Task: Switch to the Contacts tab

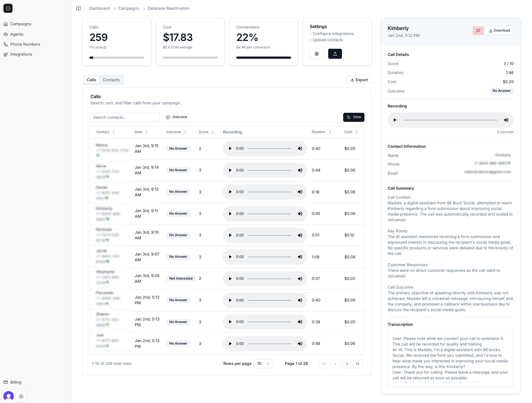Action: coord(111,80)
